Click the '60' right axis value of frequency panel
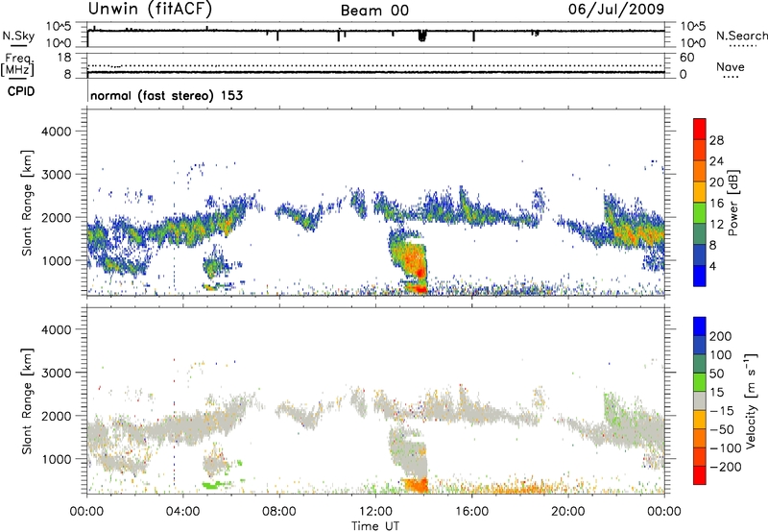Image resolution: width=768 pixels, height=532 pixels. click(686, 58)
